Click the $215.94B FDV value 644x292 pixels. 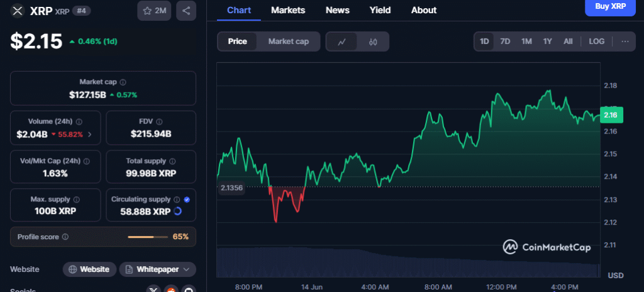(151, 134)
